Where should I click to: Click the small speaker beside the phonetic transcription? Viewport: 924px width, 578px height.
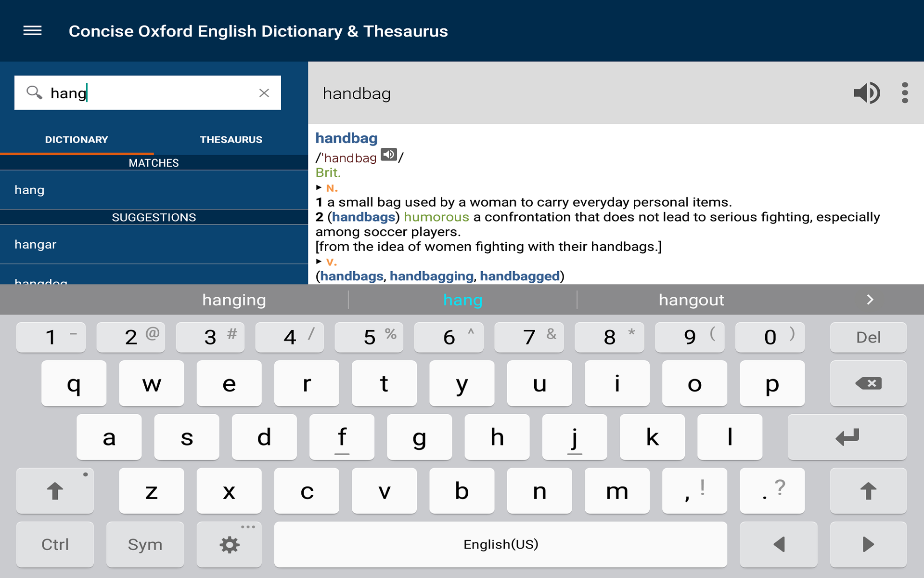pyautogui.click(x=389, y=154)
